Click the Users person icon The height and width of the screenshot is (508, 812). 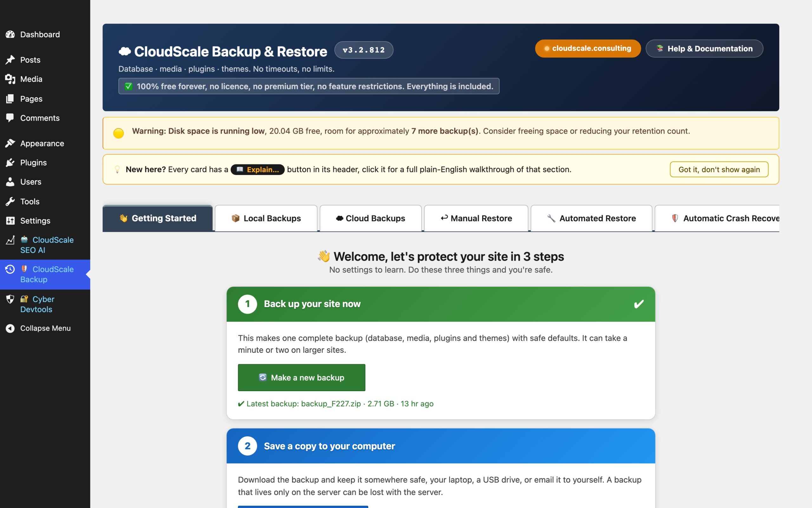pos(10,182)
